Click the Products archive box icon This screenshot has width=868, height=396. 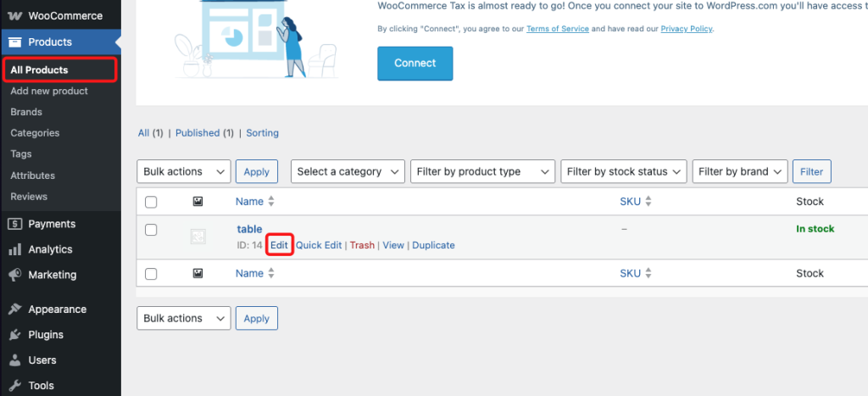pos(15,42)
